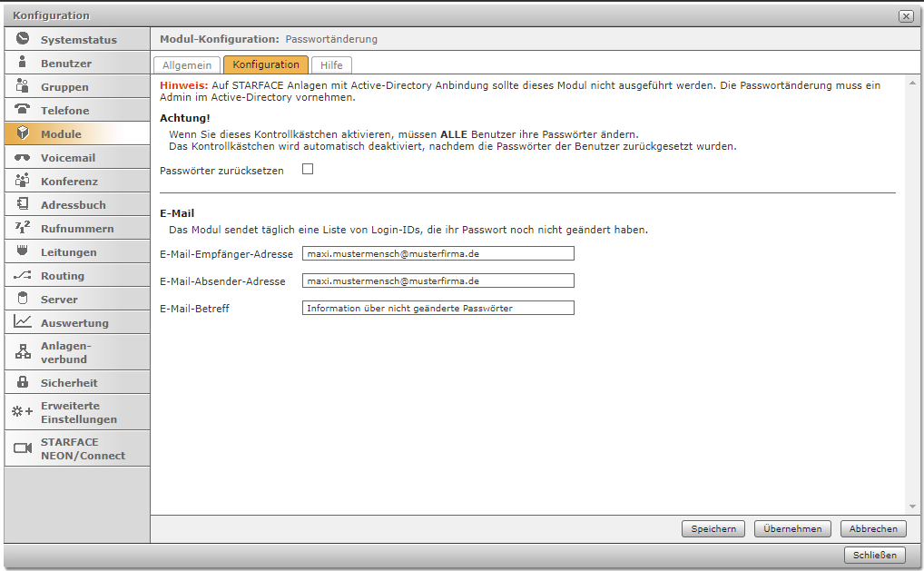Image resolution: width=924 pixels, height=571 pixels.
Task: Click Abbrechen to cancel changes
Action: coord(873,529)
